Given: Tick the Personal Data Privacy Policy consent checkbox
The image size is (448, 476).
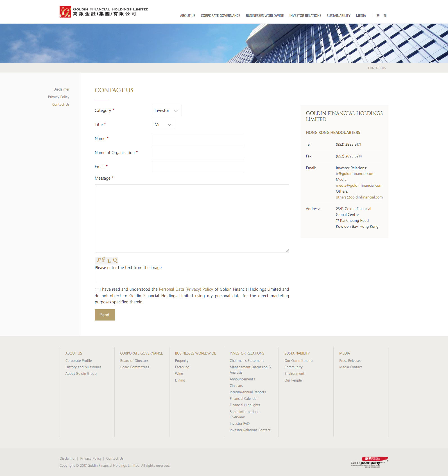Looking at the screenshot, I should (97, 290).
